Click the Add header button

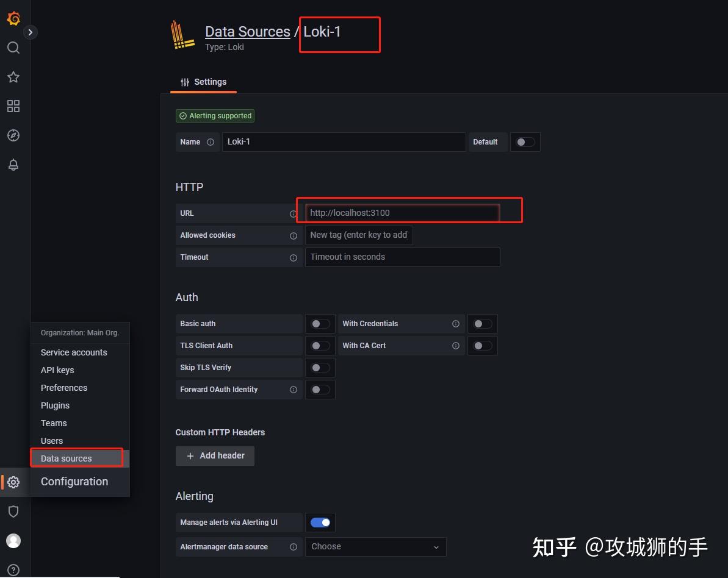click(x=215, y=455)
